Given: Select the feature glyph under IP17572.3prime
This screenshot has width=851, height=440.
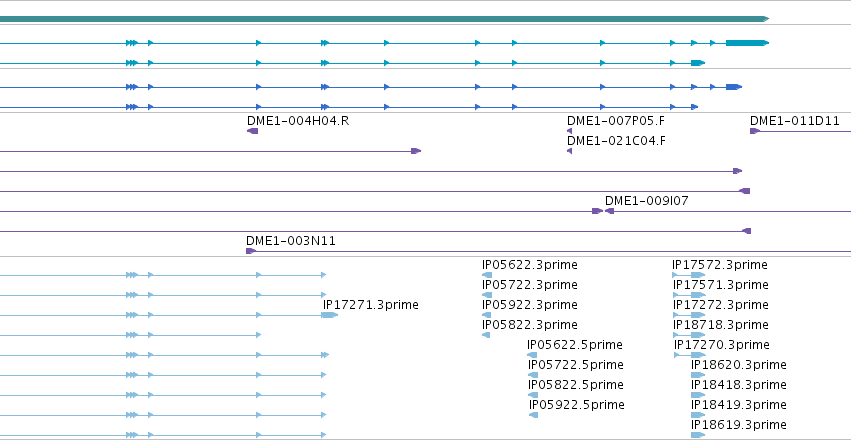Looking at the screenshot, I should (689, 275).
